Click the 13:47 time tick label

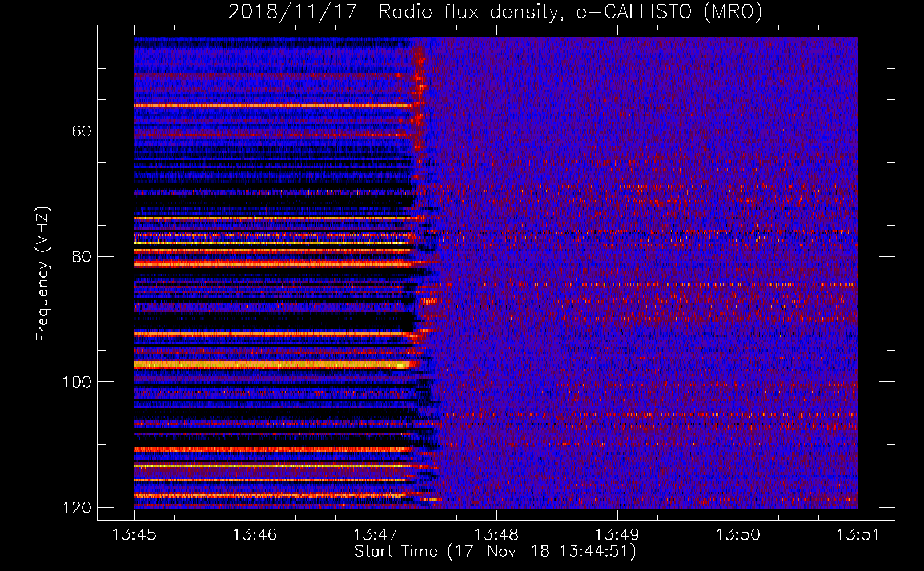click(376, 534)
